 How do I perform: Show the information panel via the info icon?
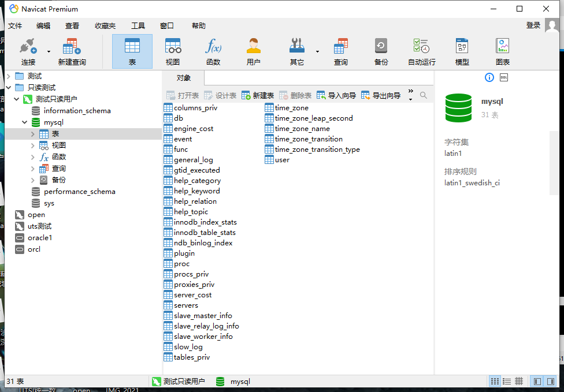pyautogui.click(x=489, y=77)
